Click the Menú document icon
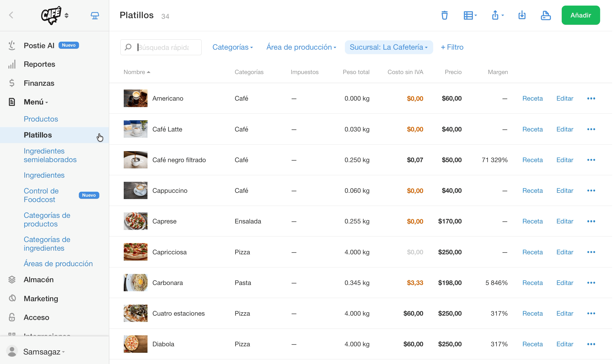This screenshot has height=364, width=615. 12,102
